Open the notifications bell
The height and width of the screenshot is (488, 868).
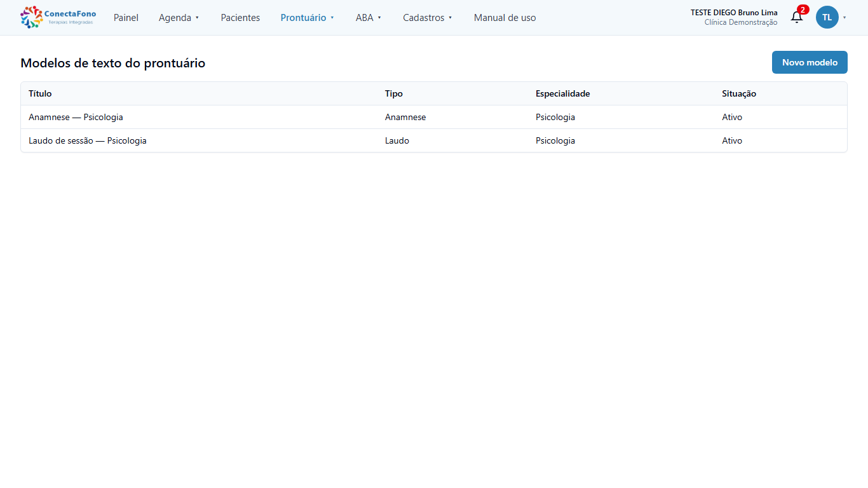797,17
